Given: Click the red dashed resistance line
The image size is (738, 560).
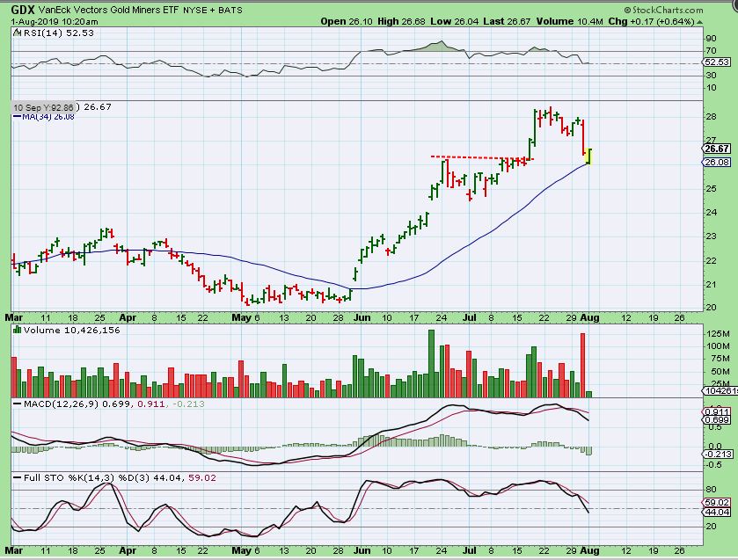Looking at the screenshot, I should [x=482, y=157].
